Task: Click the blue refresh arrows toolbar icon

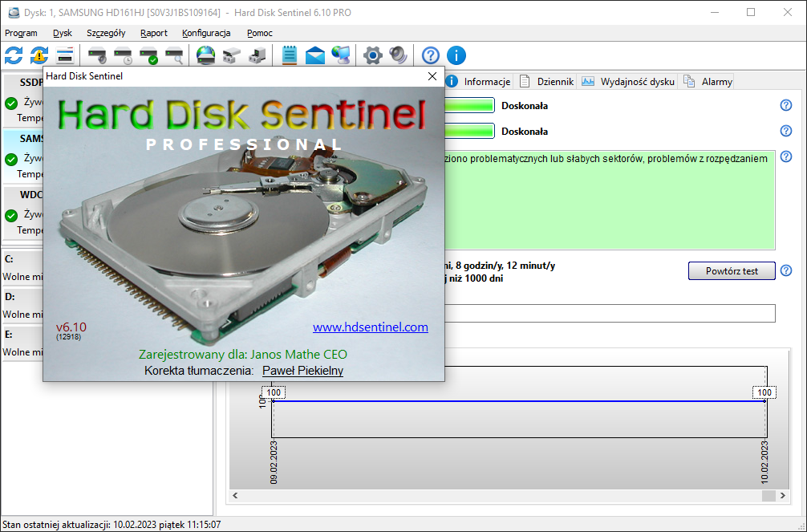Action: point(14,55)
